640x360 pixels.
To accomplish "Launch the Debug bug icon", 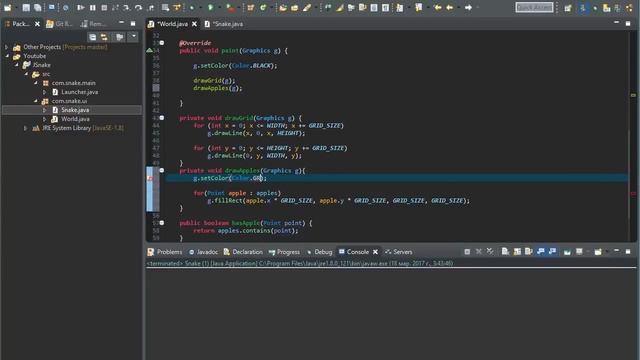I will [x=191, y=7].
